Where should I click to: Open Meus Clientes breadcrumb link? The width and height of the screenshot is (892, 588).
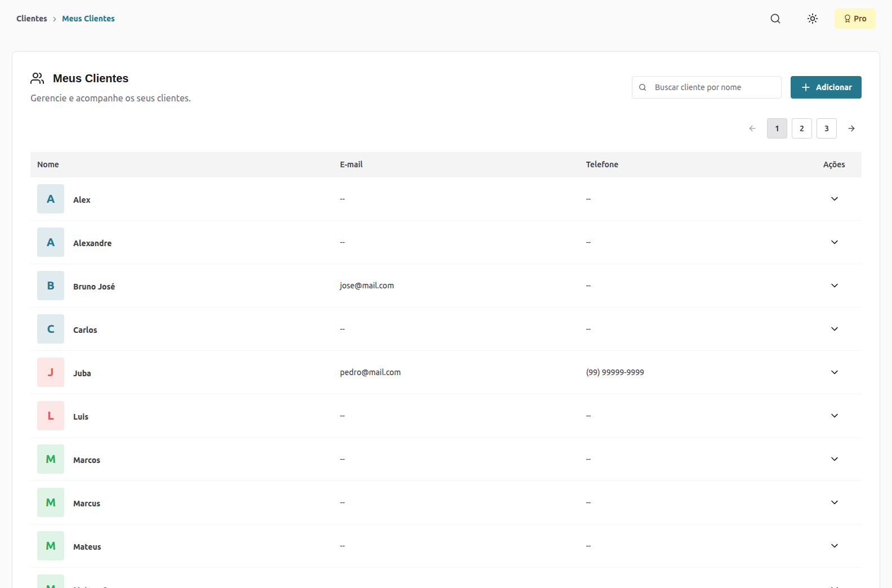pyautogui.click(x=88, y=19)
